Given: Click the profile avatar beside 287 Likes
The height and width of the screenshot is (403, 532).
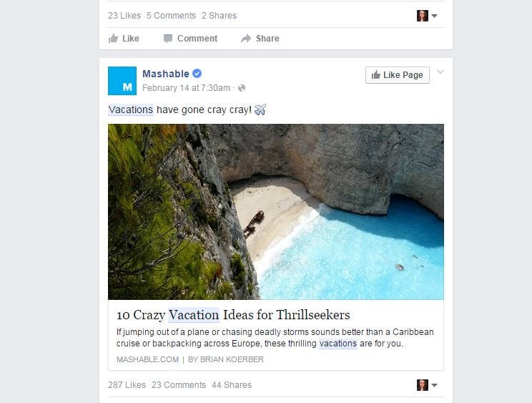Looking at the screenshot, I should coord(422,385).
